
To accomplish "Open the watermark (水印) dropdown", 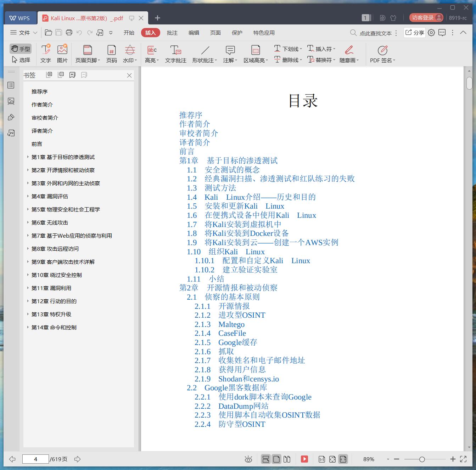I will pyautogui.click(x=130, y=53).
